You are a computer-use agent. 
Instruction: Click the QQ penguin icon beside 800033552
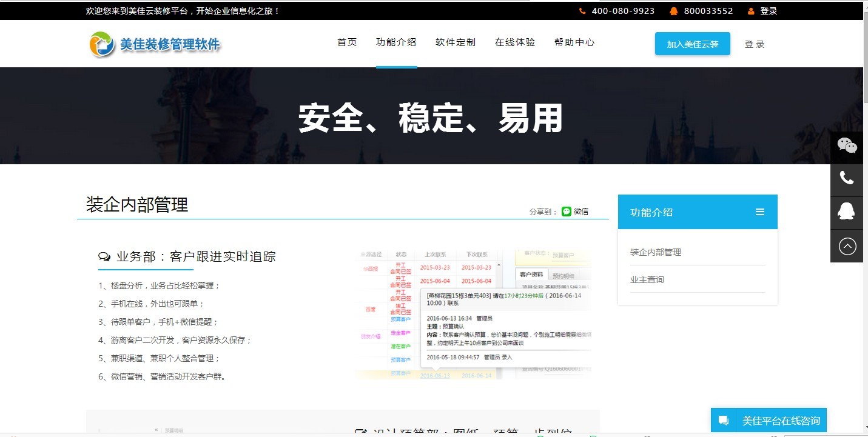[673, 10]
